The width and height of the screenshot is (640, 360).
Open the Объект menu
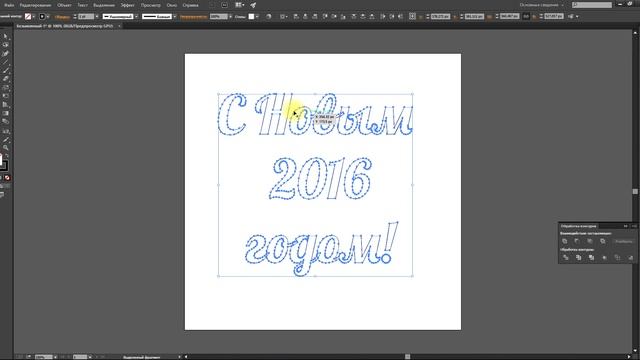click(x=64, y=5)
